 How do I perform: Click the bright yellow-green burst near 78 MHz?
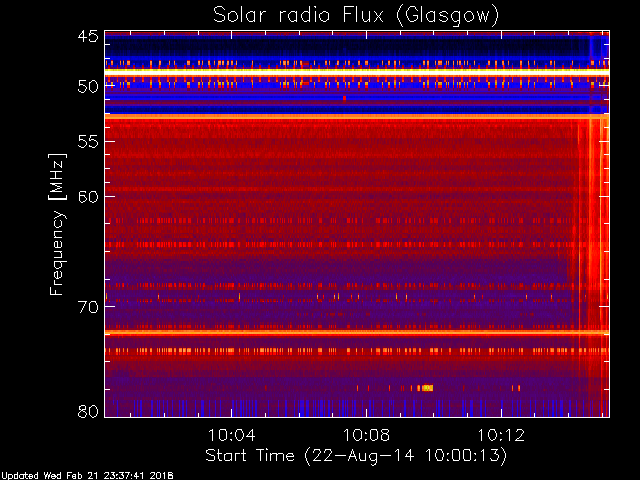coord(427,388)
